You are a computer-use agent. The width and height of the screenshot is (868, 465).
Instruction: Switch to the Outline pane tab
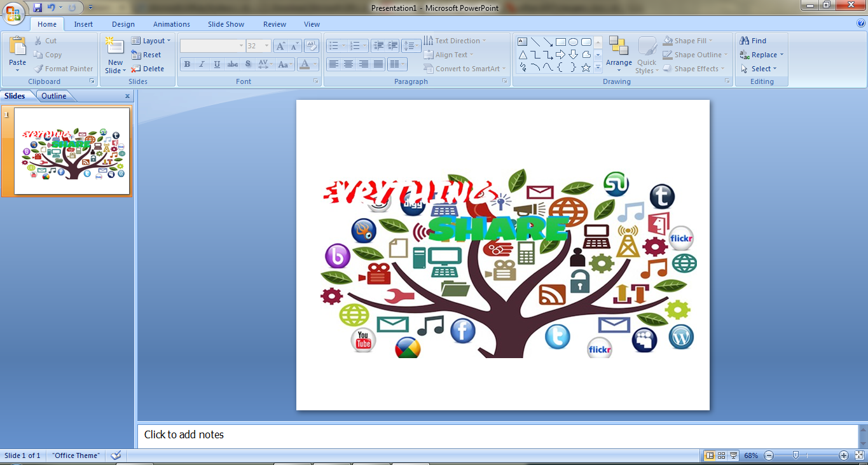(x=54, y=96)
